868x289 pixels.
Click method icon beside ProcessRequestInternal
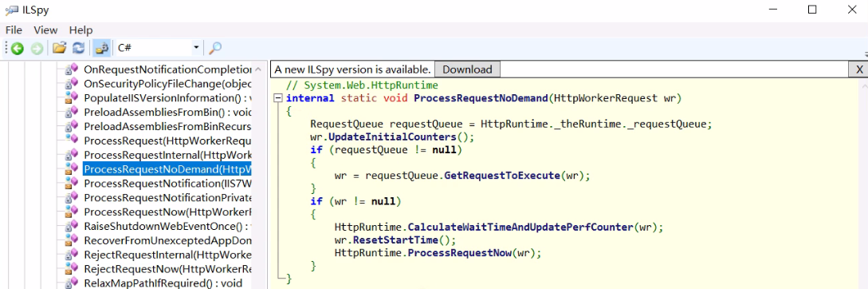(72, 155)
